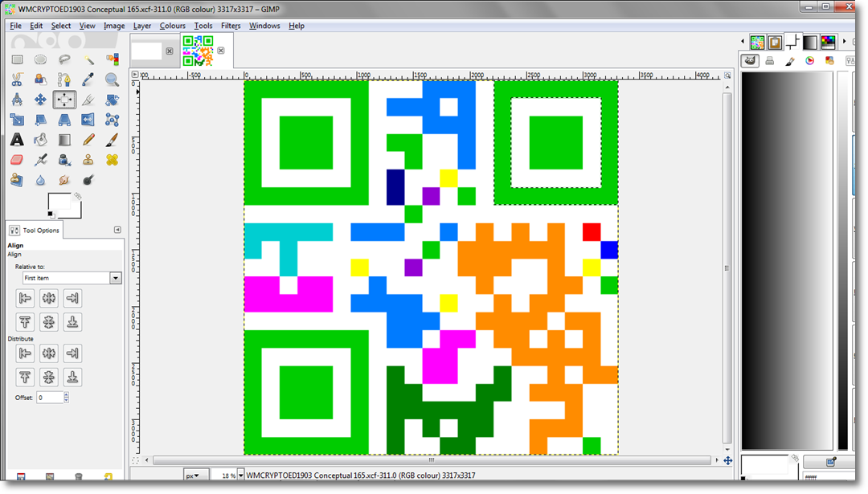Select the Free Select lasso tool
Viewport: 868px width, 494px height.
64,59
